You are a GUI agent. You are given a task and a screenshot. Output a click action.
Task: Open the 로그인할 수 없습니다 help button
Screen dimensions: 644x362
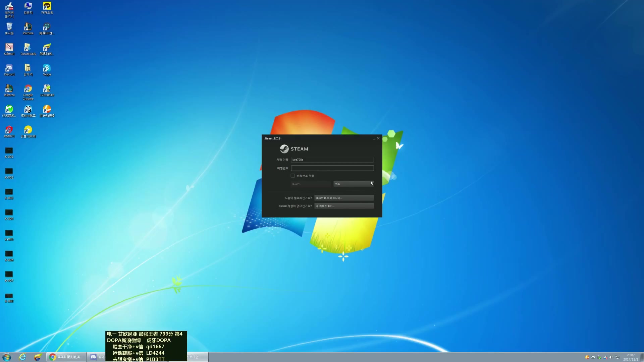(344, 198)
